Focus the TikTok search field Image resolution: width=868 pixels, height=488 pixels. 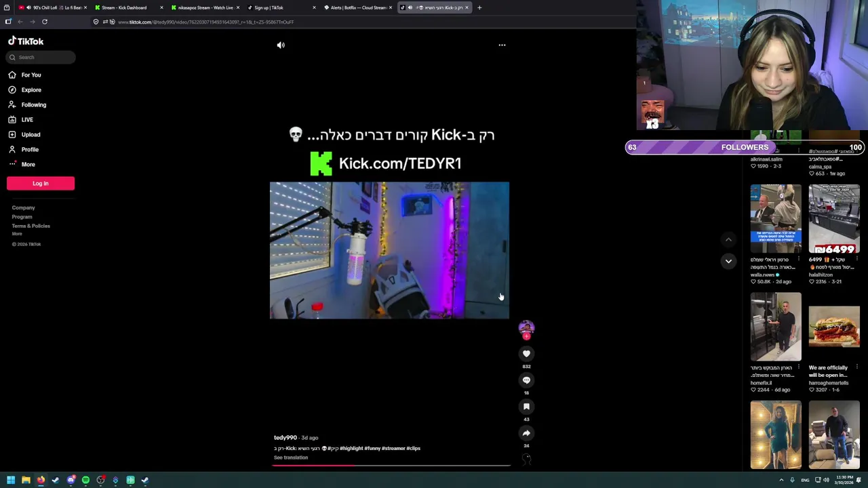41,57
